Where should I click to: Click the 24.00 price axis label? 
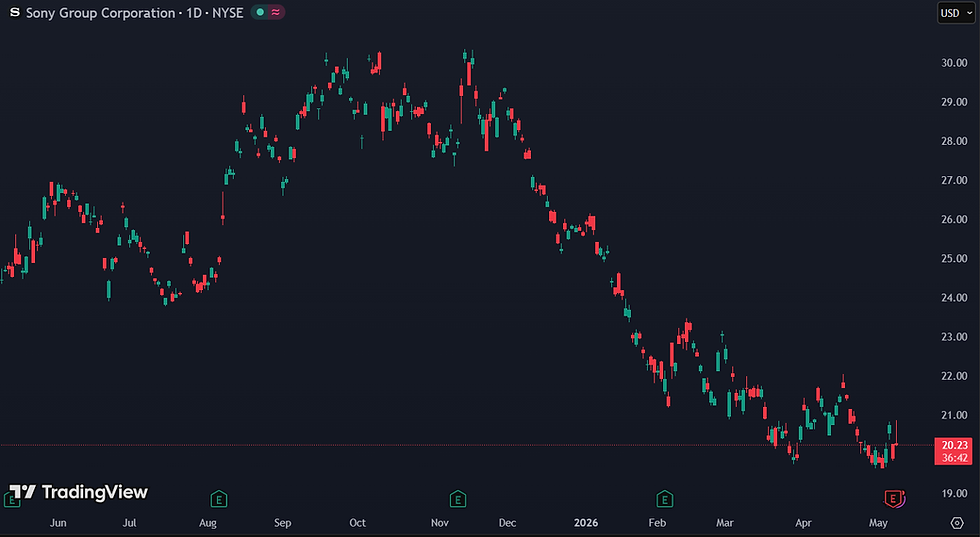click(x=954, y=298)
